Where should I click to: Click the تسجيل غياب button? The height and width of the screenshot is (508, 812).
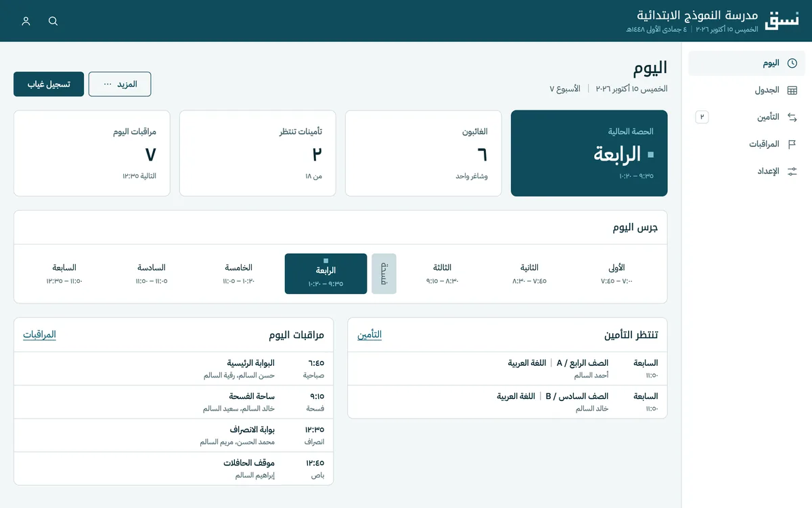(49, 84)
